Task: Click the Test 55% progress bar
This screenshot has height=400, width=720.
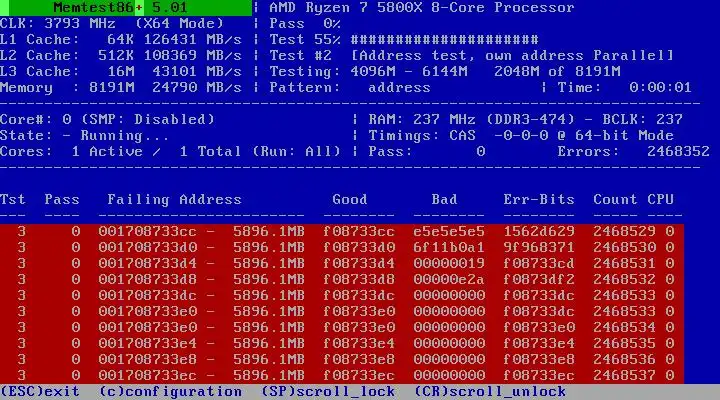Action: (444, 39)
